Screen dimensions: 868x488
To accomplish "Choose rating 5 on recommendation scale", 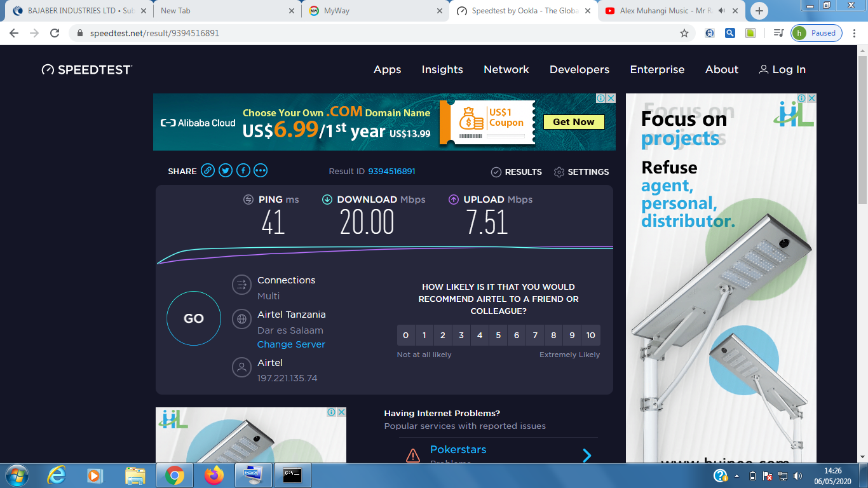I will (498, 335).
